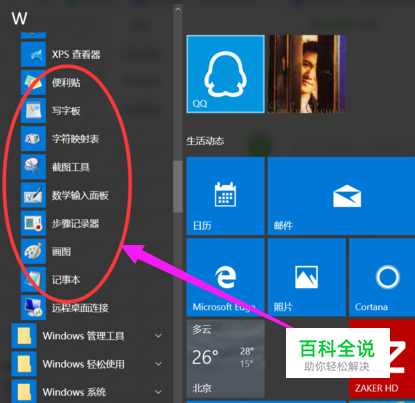Select the Windows 管理工具 label
The image size is (415, 403).
point(83,336)
